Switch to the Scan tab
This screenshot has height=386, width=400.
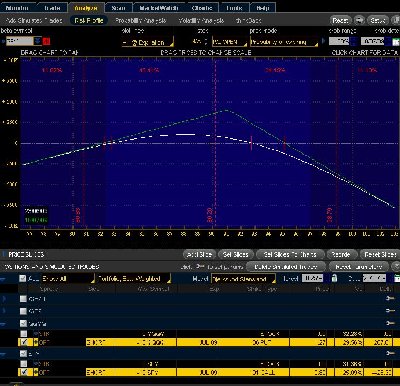tap(118, 8)
